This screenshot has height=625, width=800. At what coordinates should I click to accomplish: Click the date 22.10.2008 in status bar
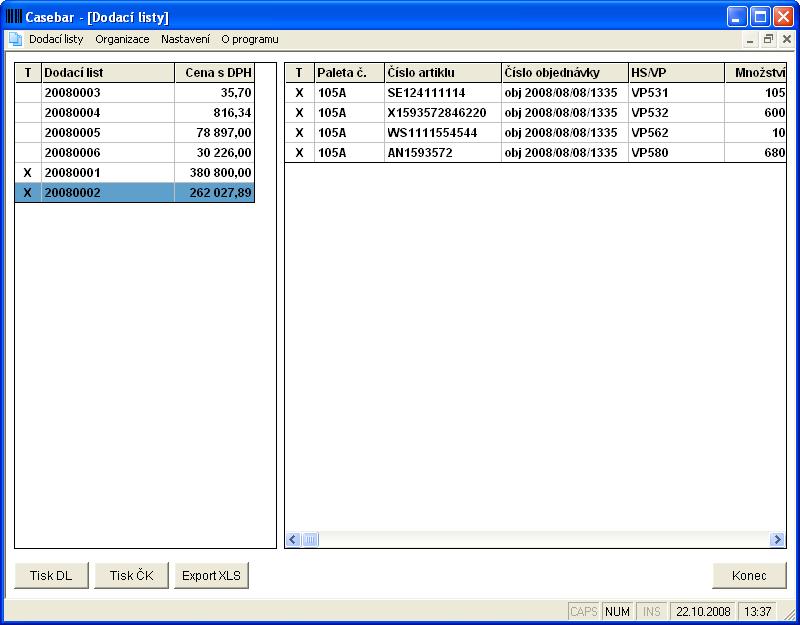pos(703,611)
